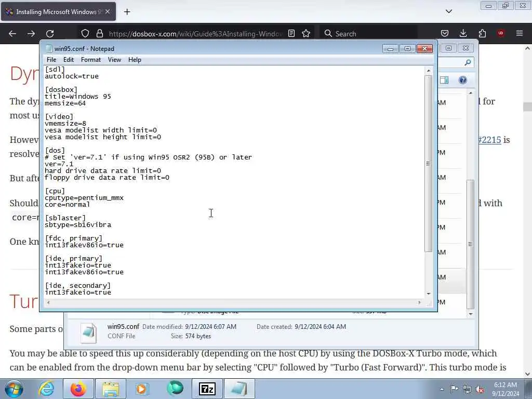The height and width of the screenshot is (399, 532).
Task: Launch Internet Explorer from the taskbar
Action: [46, 389]
